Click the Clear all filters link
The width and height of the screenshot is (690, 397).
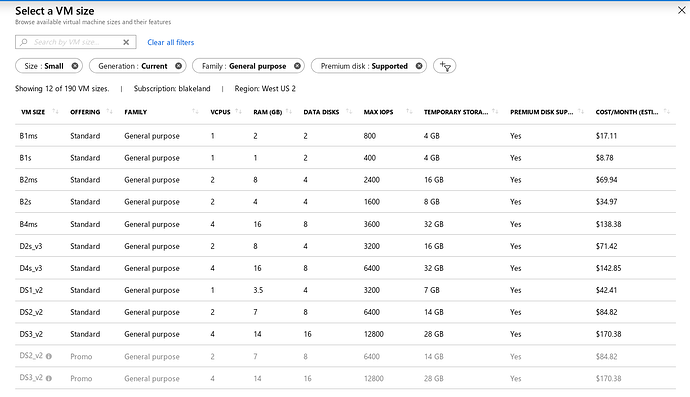coord(171,42)
